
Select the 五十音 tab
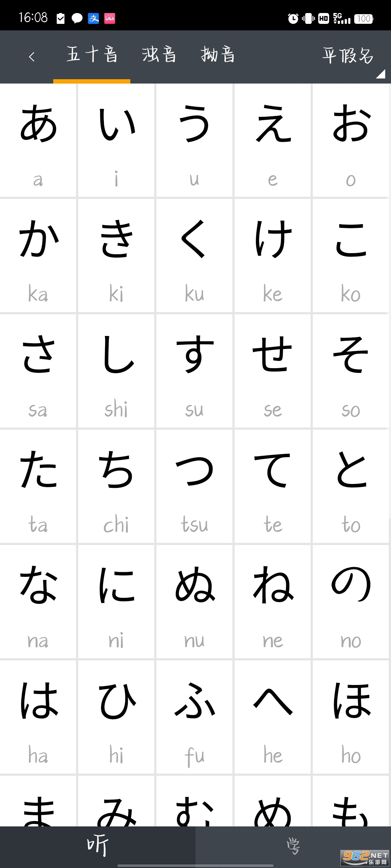point(92,55)
